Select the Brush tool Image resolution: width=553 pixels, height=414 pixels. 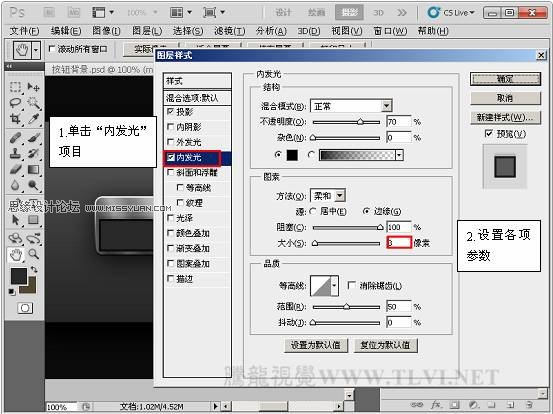34,138
